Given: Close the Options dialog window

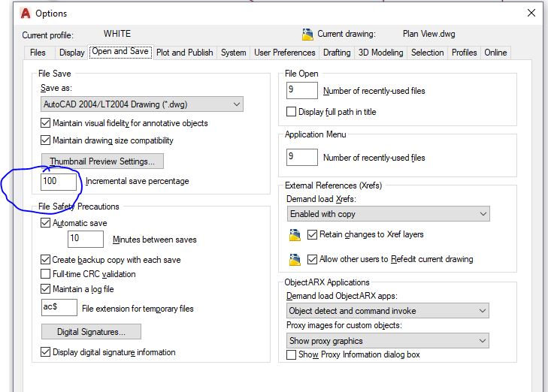Looking at the screenshot, I should (x=531, y=13).
